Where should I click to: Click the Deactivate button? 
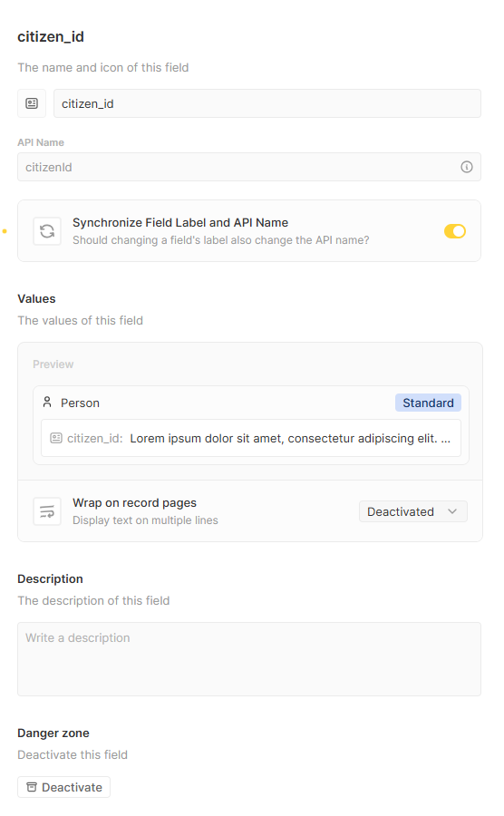point(64,787)
